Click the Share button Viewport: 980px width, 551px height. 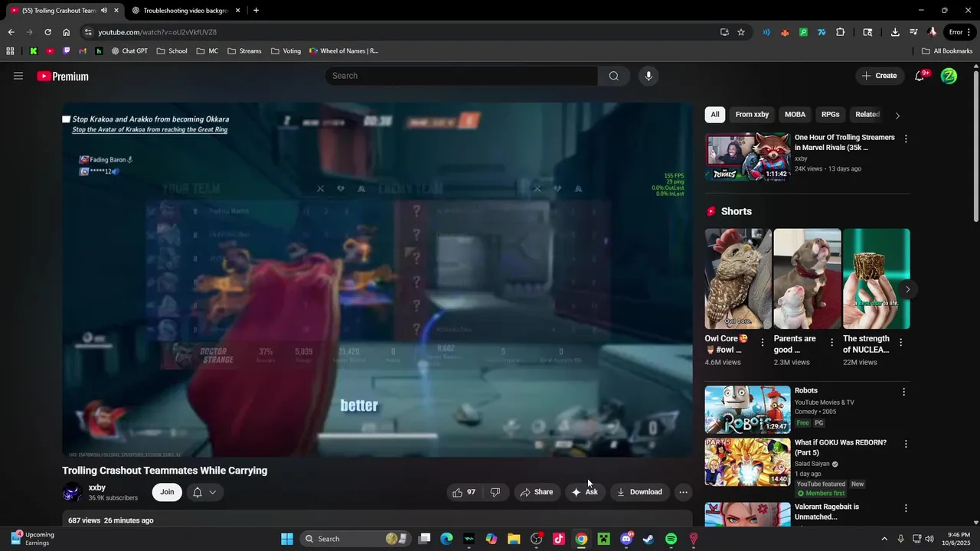coord(536,492)
